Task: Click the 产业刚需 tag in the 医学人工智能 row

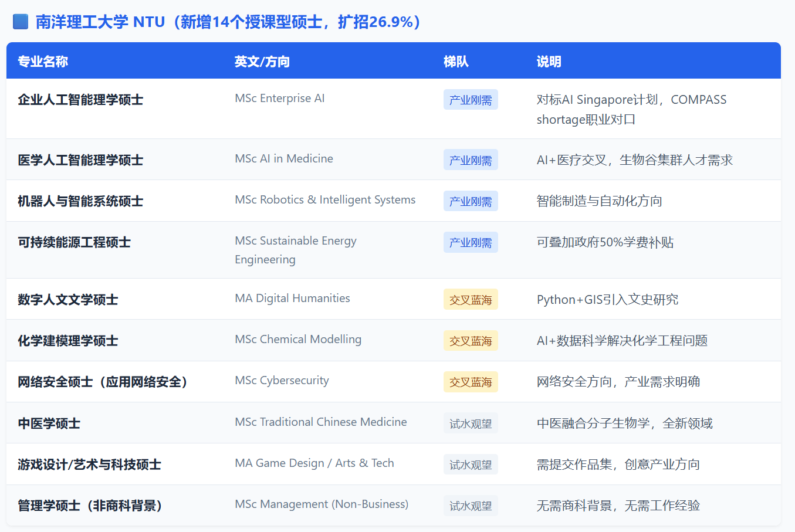Action: [x=471, y=160]
